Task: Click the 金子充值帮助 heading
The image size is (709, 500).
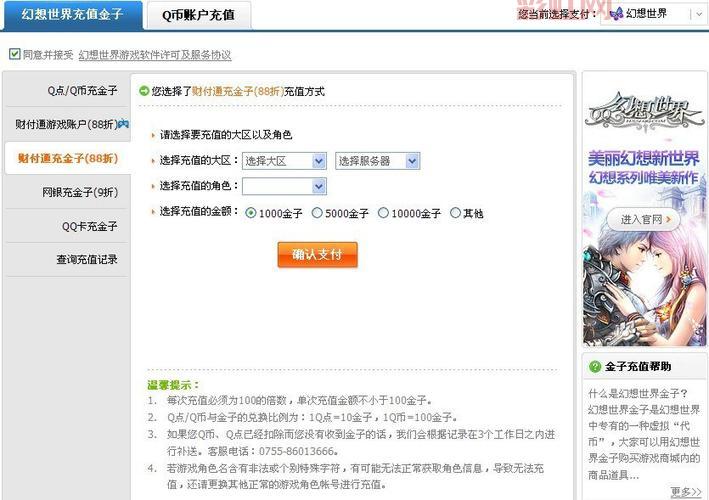Action: pyautogui.click(x=638, y=367)
